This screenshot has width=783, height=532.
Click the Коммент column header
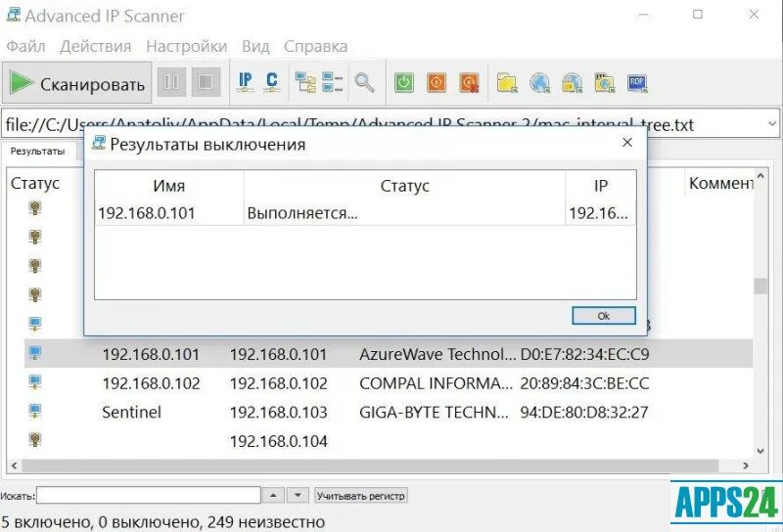point(721,183)
